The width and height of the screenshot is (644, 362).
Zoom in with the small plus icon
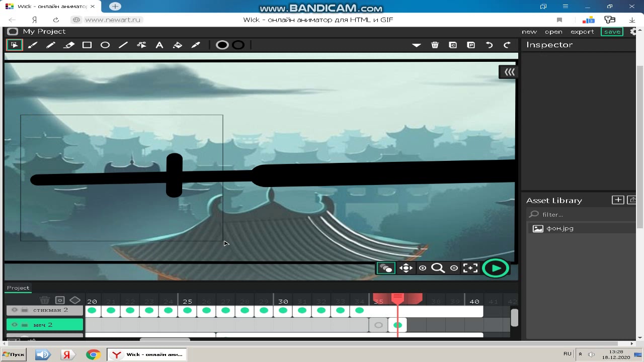pyautogui.click(x=423, y=268)
